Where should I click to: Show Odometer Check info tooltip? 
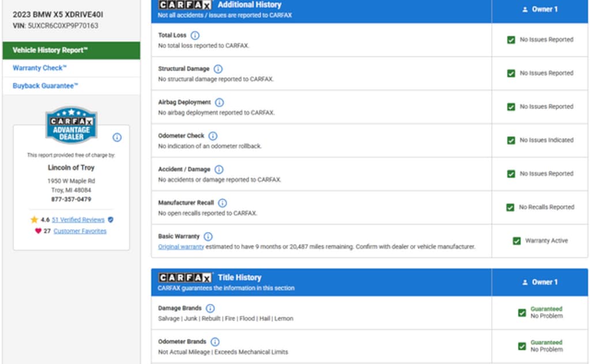point(213,136)
